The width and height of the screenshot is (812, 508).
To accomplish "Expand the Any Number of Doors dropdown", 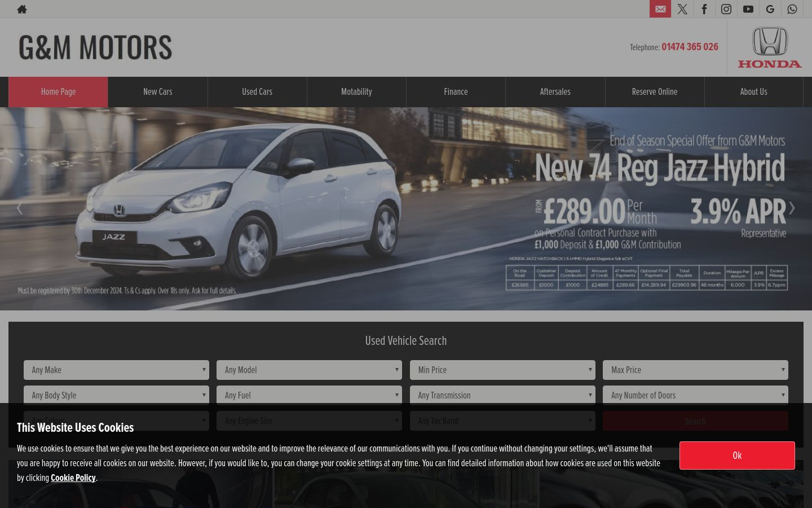I will click(x=695, y=395).
